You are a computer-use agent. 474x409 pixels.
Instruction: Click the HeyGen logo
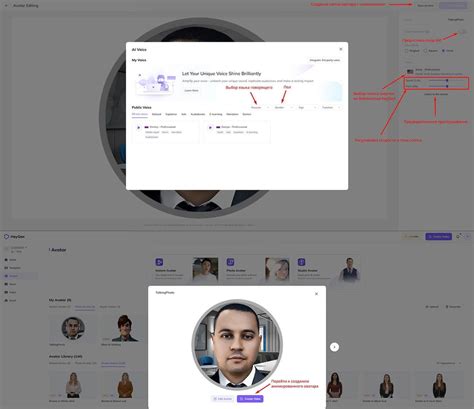coord(14,237)
